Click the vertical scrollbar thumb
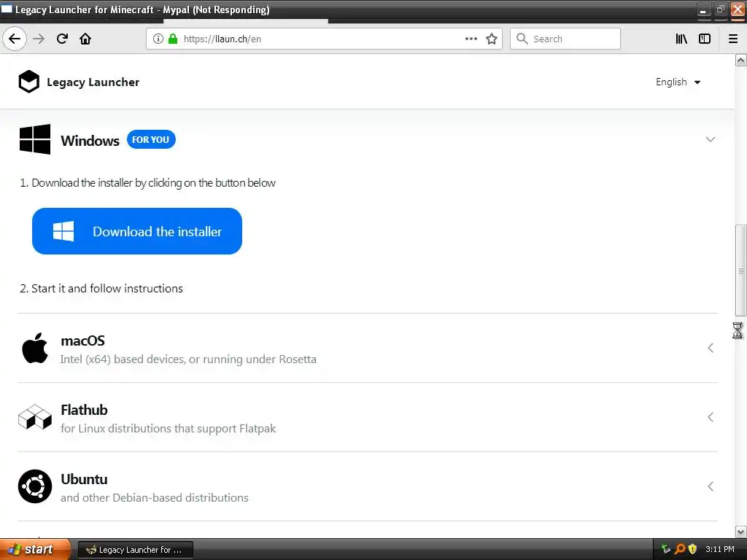 point(740,271)
